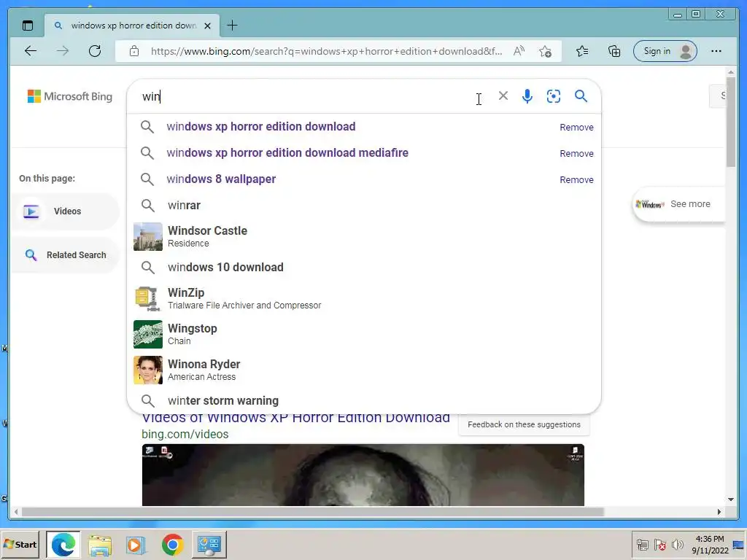Submit search with magnifier icon

point(581,96)
